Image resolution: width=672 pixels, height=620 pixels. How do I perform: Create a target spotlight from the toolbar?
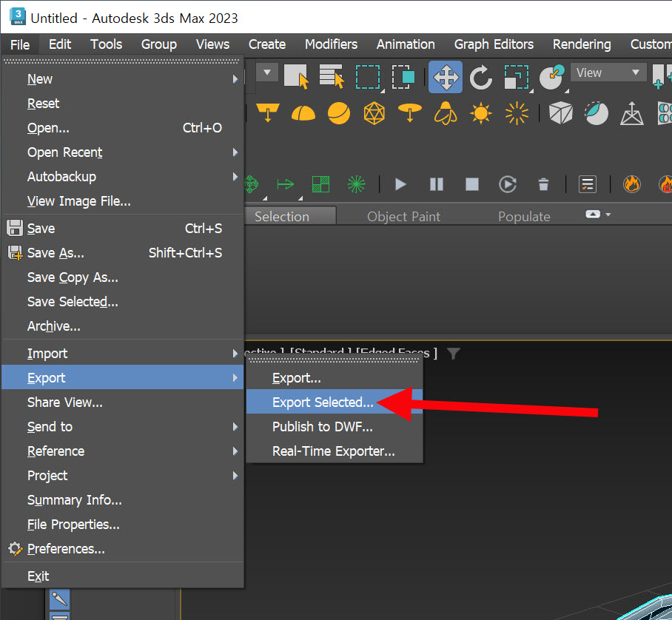click(268, 113)
